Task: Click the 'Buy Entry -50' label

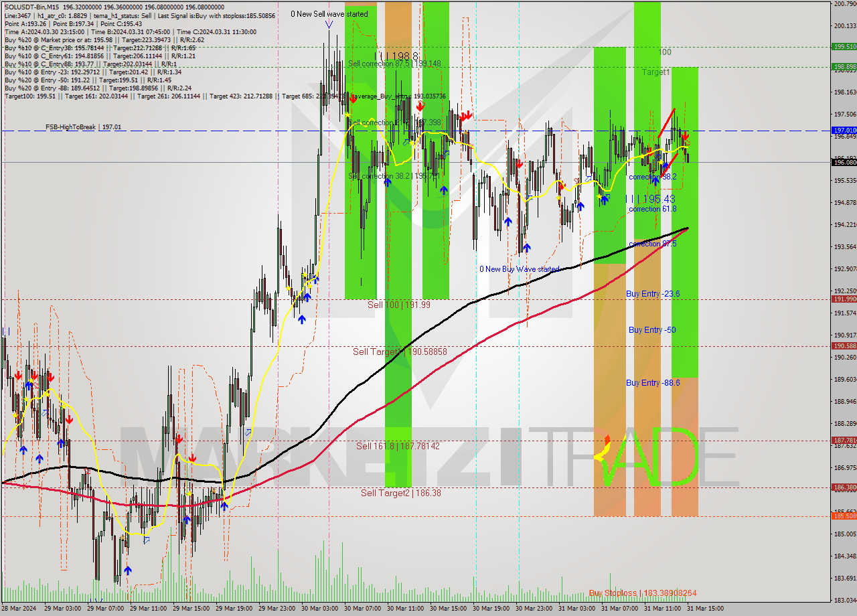Action: tap(651, 330)
